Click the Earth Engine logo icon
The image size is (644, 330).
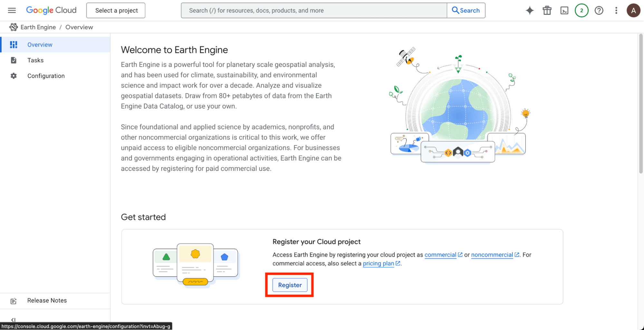click(x=14, y=27)
